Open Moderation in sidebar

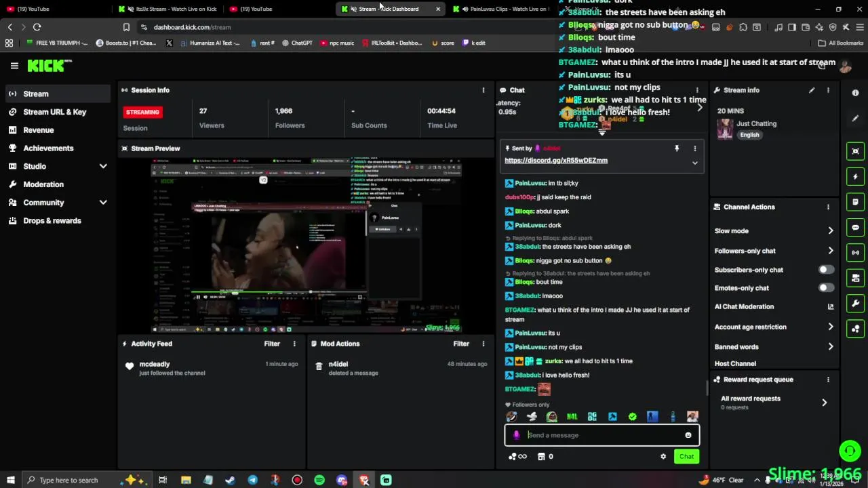click(x=57, y=184)
